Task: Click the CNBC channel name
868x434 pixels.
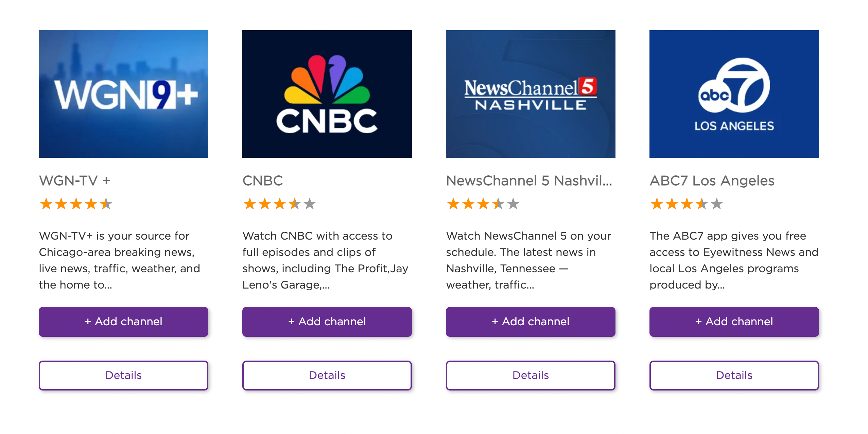Action: [262, 181]
